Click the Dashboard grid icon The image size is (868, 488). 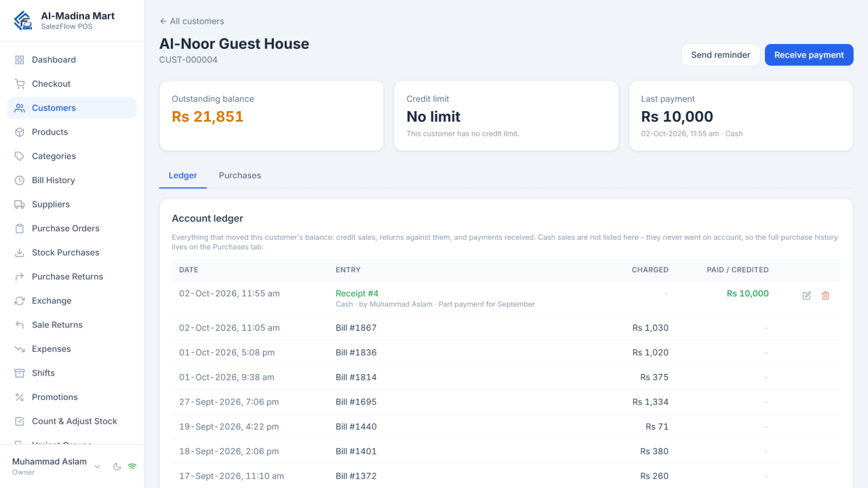[x=20, y=60]
